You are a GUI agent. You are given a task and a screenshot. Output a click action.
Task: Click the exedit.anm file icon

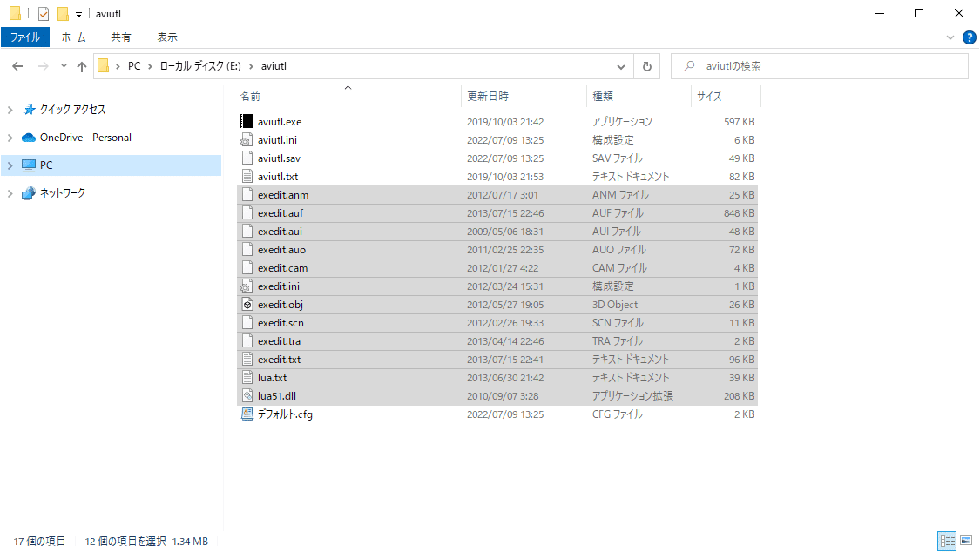click(247, 195)
